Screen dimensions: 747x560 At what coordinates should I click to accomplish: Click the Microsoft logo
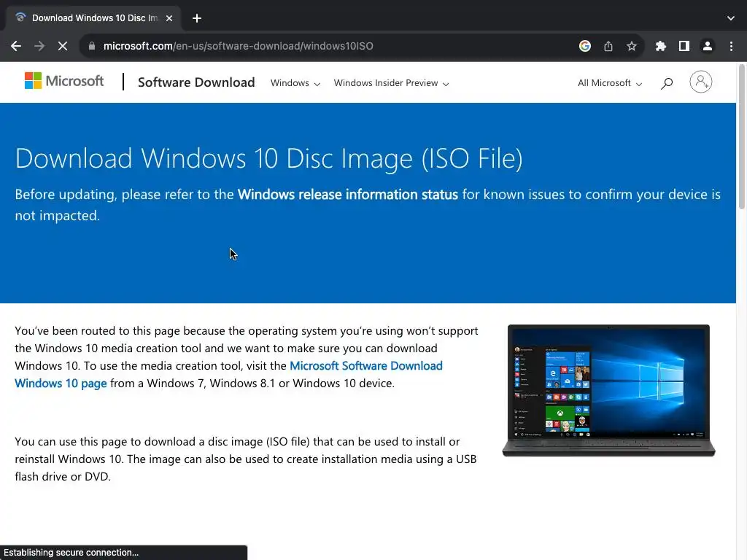[x=64, y=81]
